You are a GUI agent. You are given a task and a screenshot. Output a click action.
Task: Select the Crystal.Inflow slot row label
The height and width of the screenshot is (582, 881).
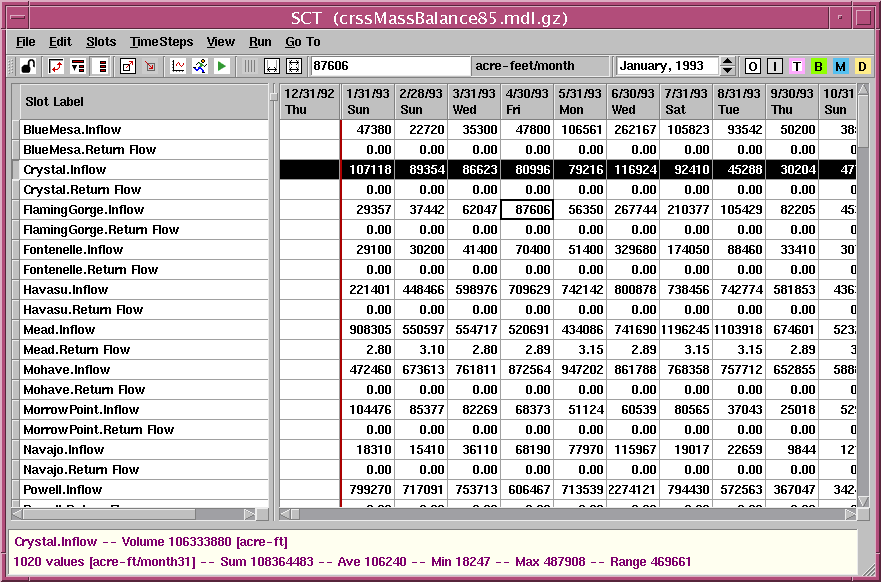tap(144, 170)
